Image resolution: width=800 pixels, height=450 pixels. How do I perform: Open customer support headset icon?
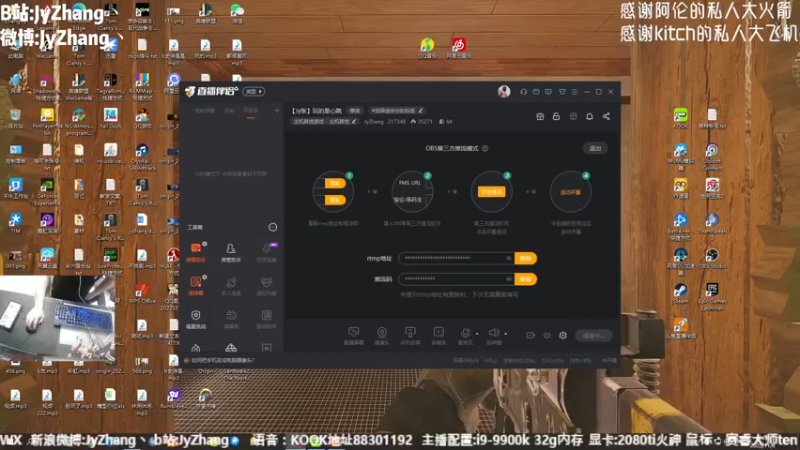click(523, 92)
